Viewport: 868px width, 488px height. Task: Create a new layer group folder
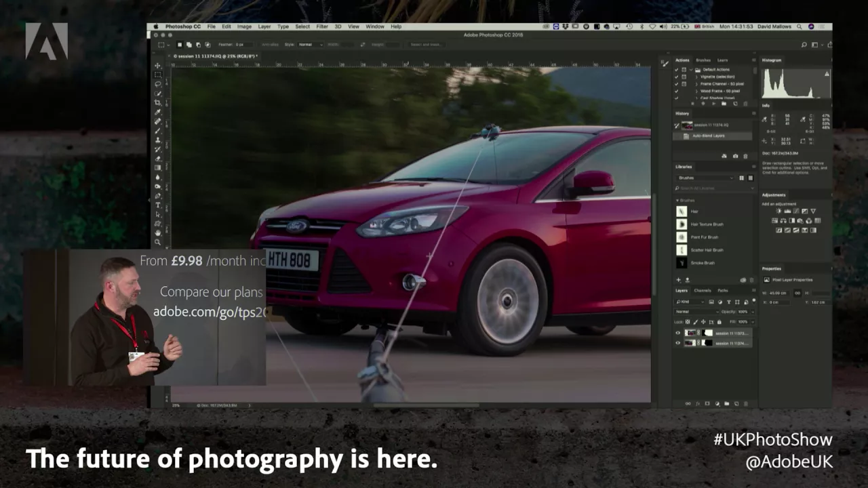click(726, 403)
